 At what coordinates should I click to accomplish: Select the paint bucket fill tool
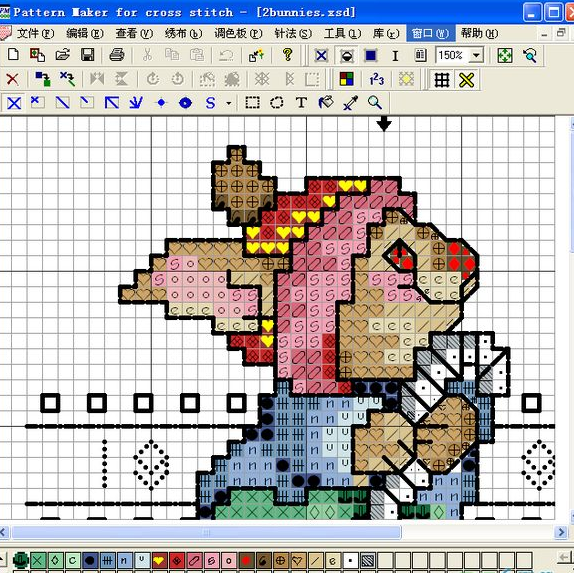pos(326,103)
